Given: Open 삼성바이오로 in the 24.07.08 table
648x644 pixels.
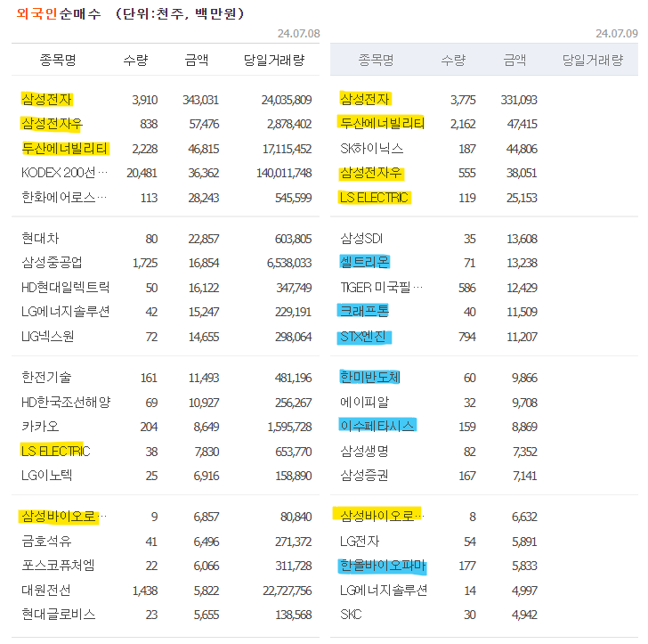Looking at the screenshot, I should (64, 517).
